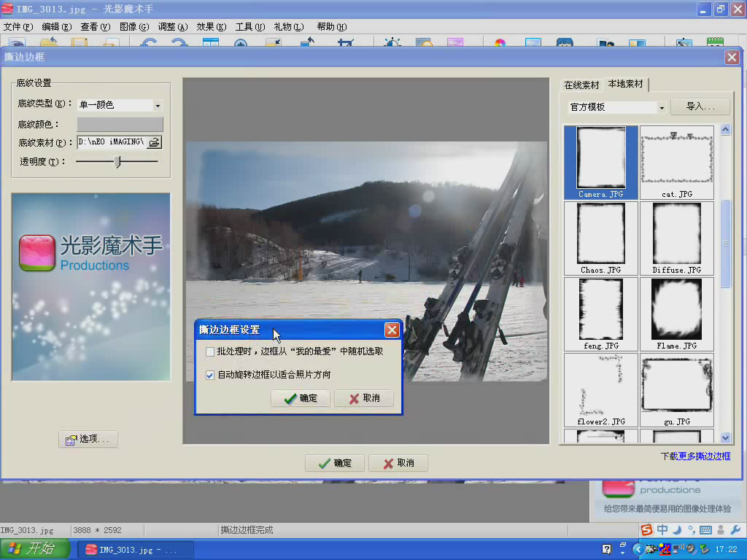747x560 pixels.
Task: Switch to the 本地素材 tab
Action: [625, 84]
